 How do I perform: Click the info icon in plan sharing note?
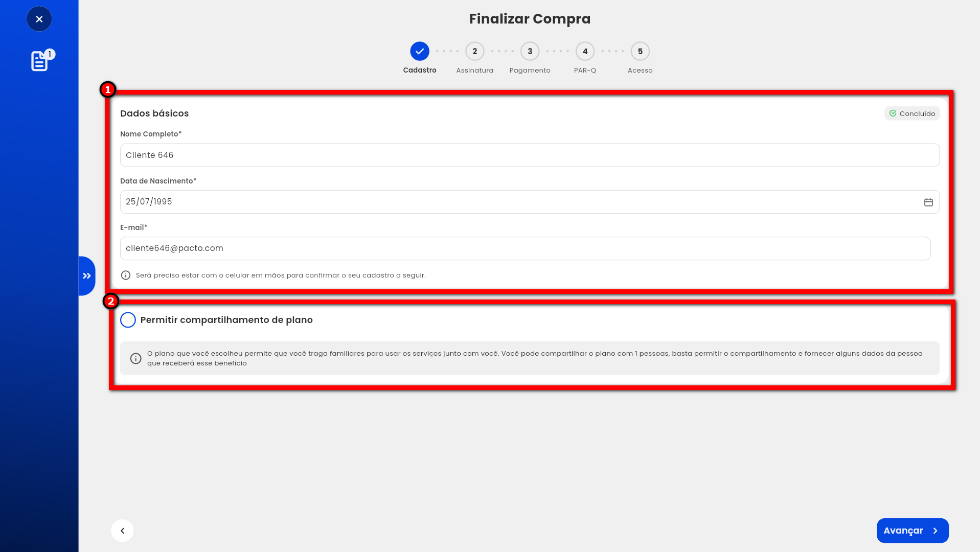(x=135, y=358)
